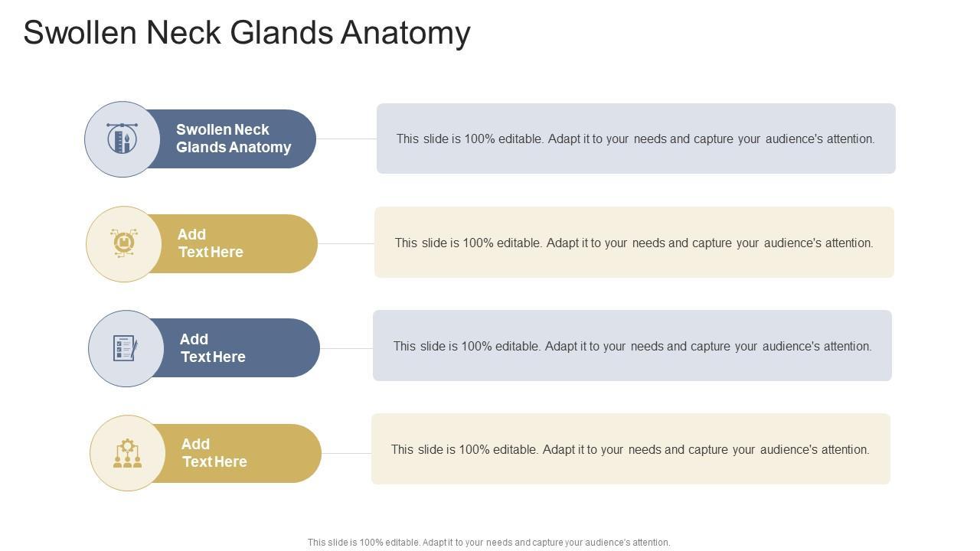This screenshot has height=551, width=980.
Task: Select the slide title Swollen Neck Glands Anatomy
Action: (247, 33)
